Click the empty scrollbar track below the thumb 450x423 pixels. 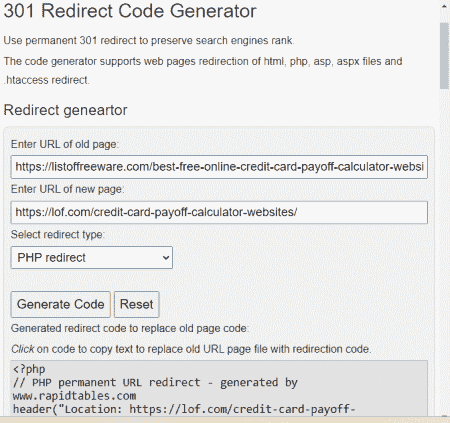point(444,250)
